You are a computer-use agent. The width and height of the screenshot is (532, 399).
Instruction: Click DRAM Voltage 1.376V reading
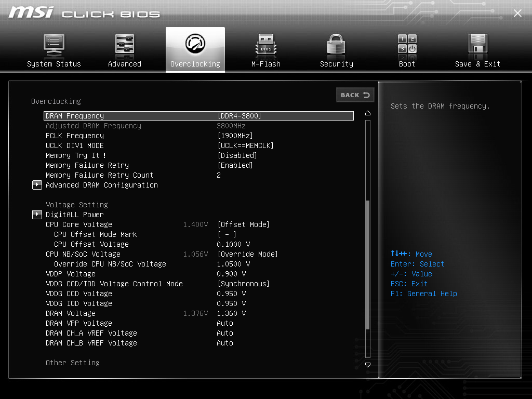[195, 313]
